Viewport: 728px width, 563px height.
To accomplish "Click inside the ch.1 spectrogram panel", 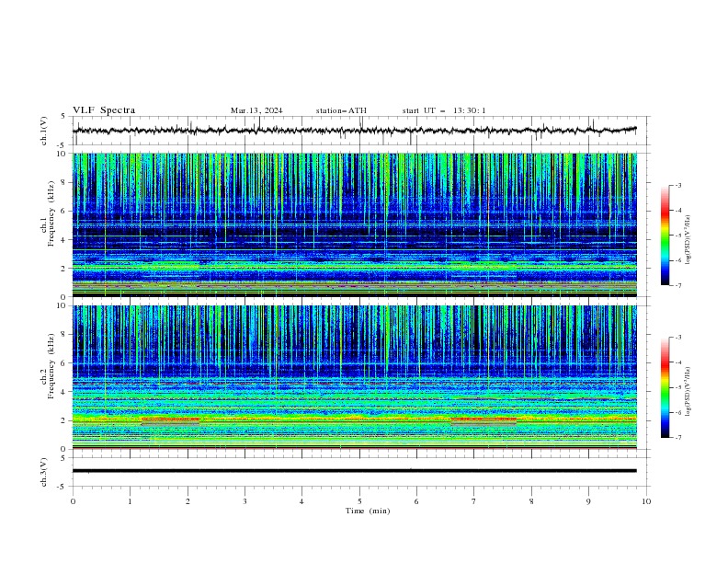I will [x=355, y=224].
